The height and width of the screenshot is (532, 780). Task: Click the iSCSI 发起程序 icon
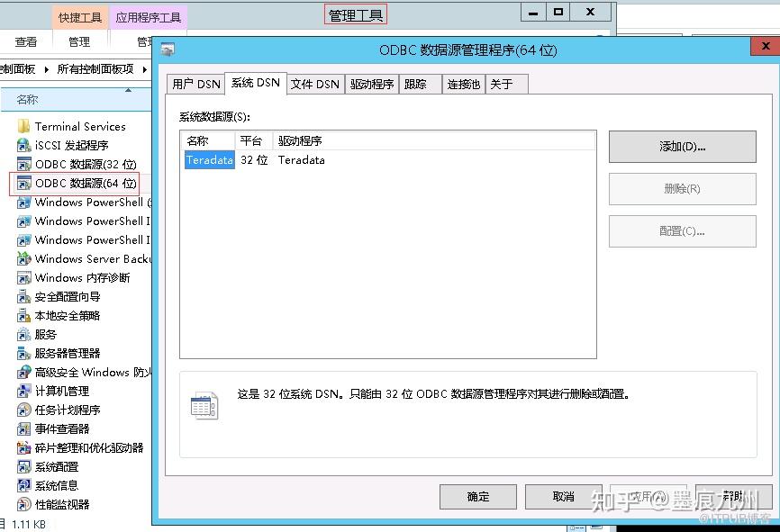click(x=23, y=145)
